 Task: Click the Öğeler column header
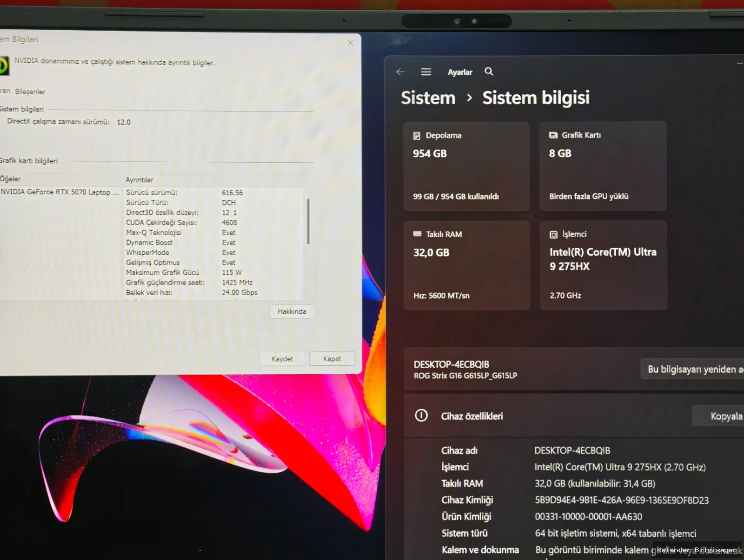(x=10, y=179)
